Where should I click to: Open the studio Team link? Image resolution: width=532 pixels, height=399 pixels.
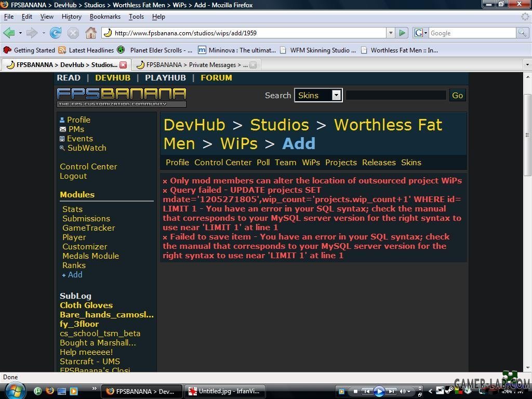click(285, 163)
